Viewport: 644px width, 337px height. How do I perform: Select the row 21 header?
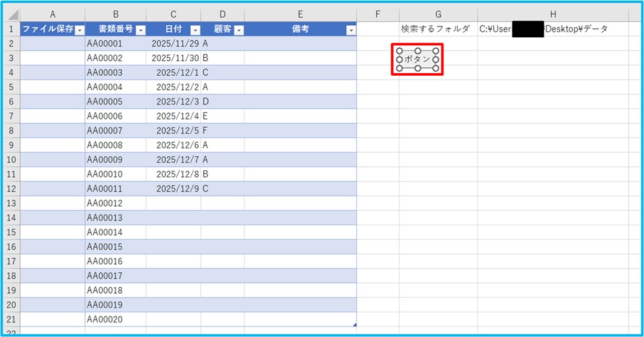[11, 318]
